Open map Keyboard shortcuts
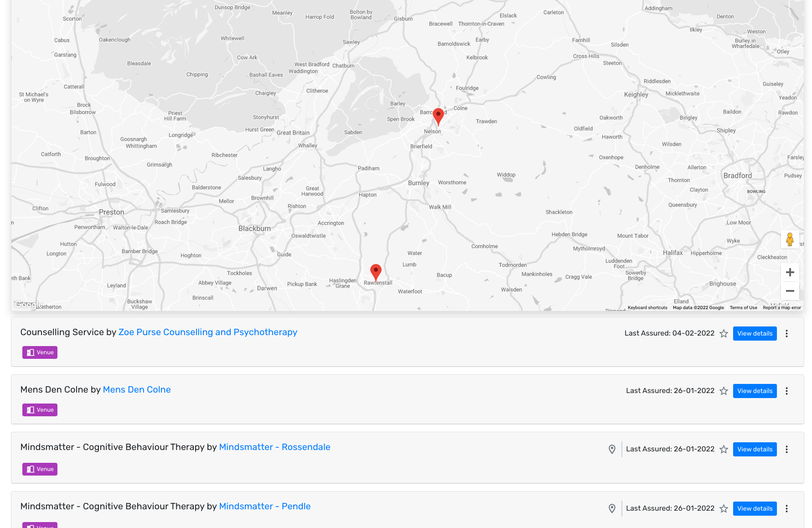The height and width of the screenshot is (528, 812). tap(647, 308)
